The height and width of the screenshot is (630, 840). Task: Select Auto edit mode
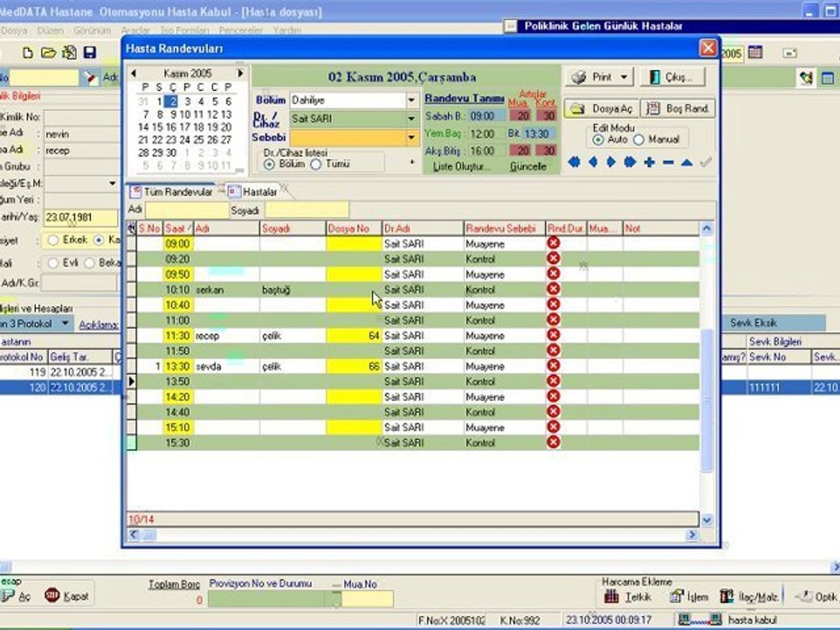coord(598,140)
